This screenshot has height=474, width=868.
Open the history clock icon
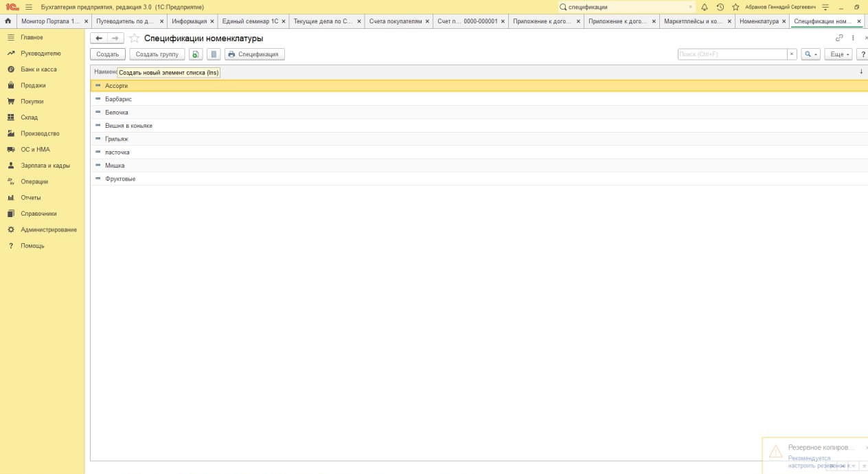coord(720,7)
